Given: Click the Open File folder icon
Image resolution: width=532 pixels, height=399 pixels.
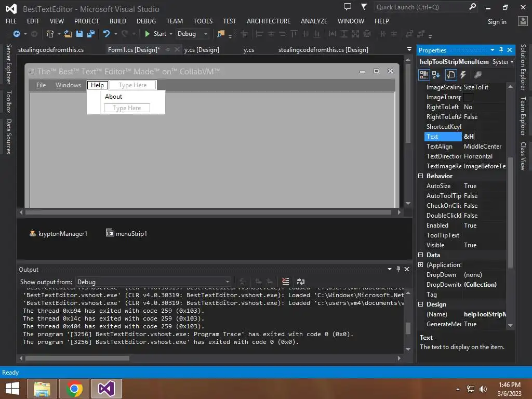Looking at the screenshot, I should (68, 34).
